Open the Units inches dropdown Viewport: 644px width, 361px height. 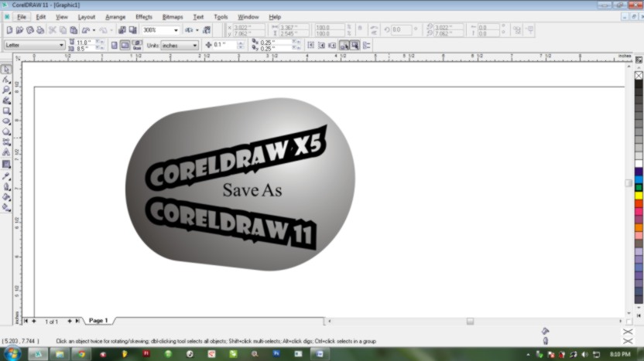[x=195, y=46]
